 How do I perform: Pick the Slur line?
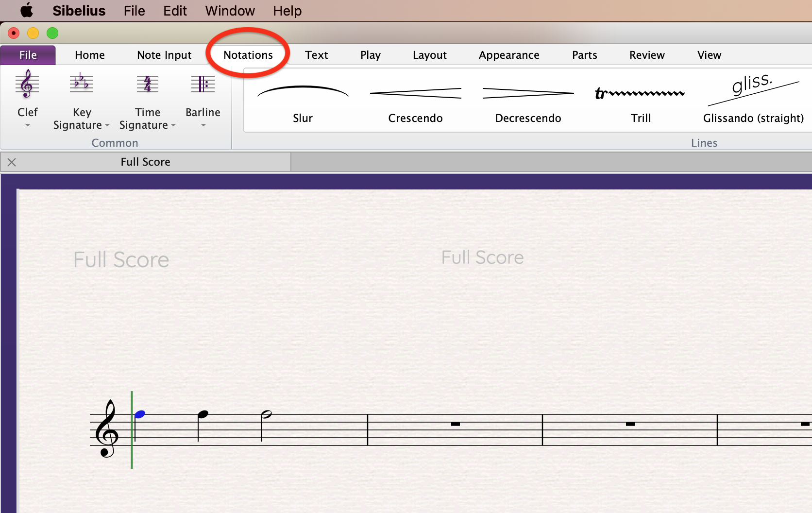click(x=303, y=92)
